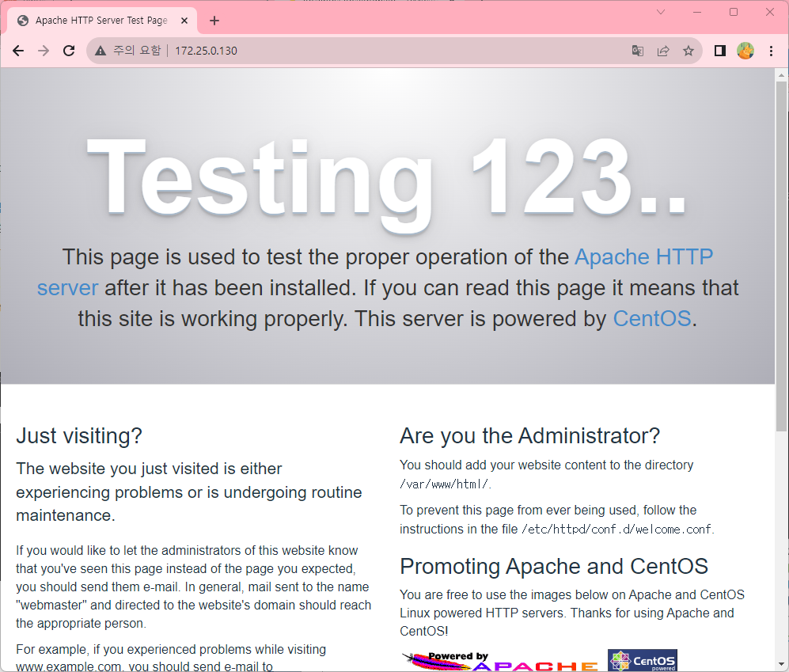Click the /etc/httpd/conf.d/welcome.conf path text
This screenshot has width=789, height=672.
click(616, 530)
